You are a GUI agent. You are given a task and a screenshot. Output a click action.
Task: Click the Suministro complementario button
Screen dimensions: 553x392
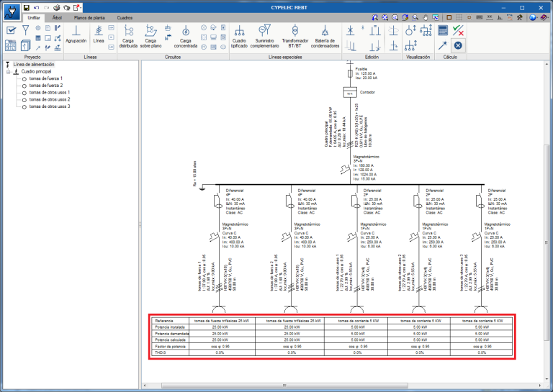[x=265, y=35]
